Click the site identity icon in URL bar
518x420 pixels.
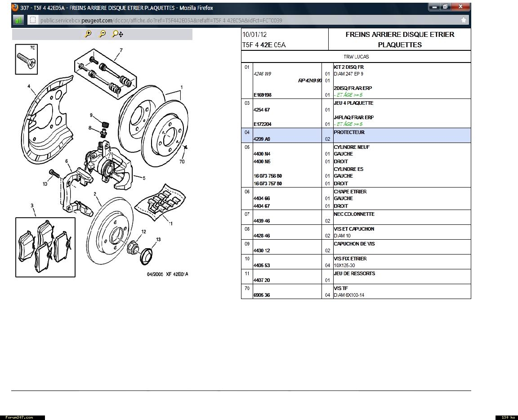tap(32, 20)
